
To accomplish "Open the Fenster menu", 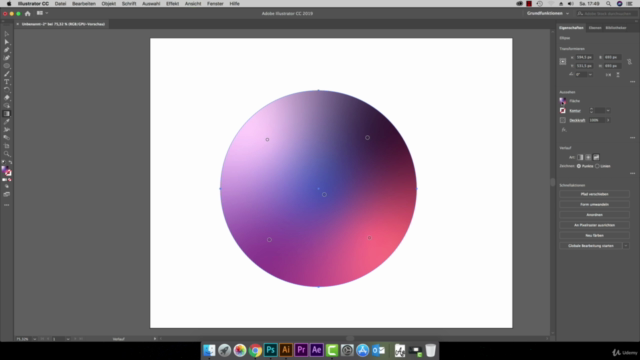I will pos(215,4).
